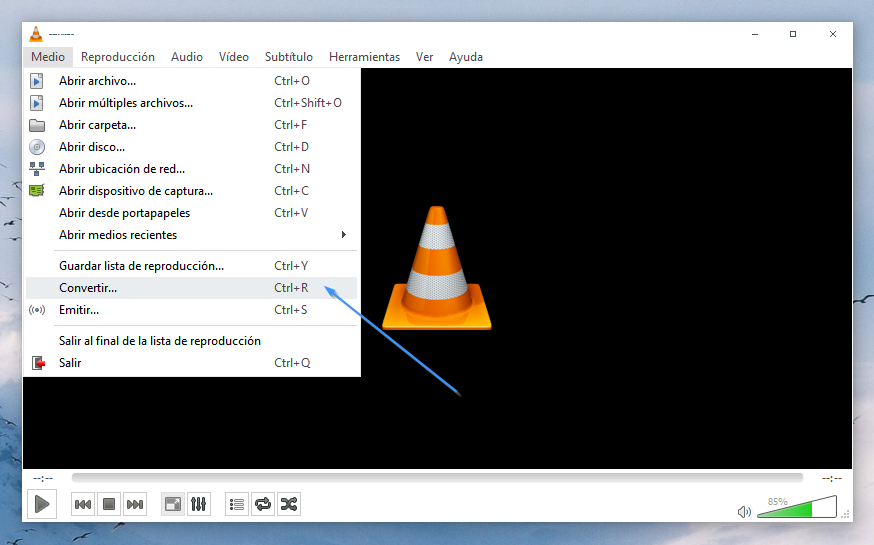
Task: Toggle random shuffle playback
Action: [x=289, y=504]
